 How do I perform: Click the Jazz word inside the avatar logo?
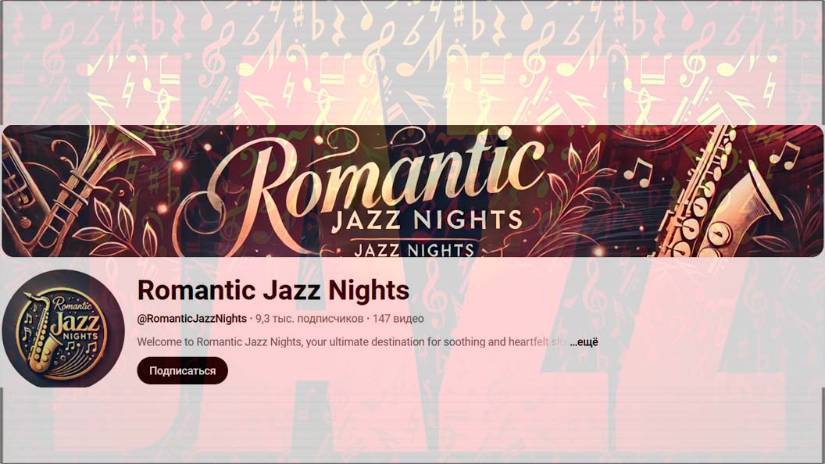[x=76, y=321]
